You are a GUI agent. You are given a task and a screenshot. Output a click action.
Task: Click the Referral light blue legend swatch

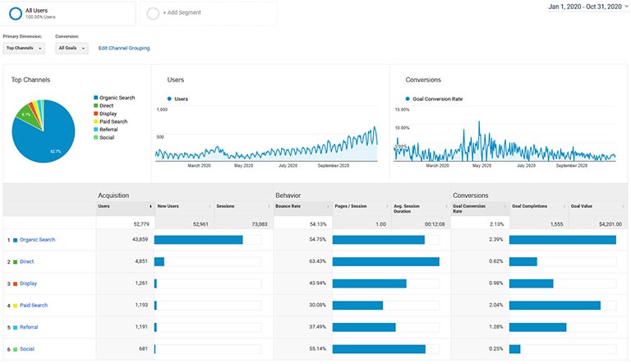[x=96, y=129]
